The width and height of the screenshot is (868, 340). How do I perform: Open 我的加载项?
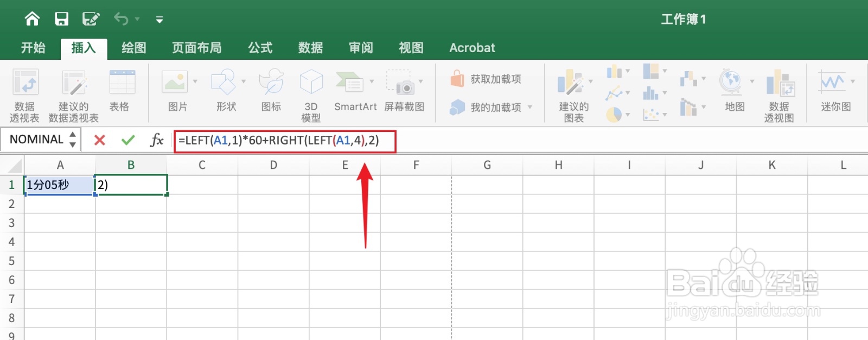coord(486,108)
